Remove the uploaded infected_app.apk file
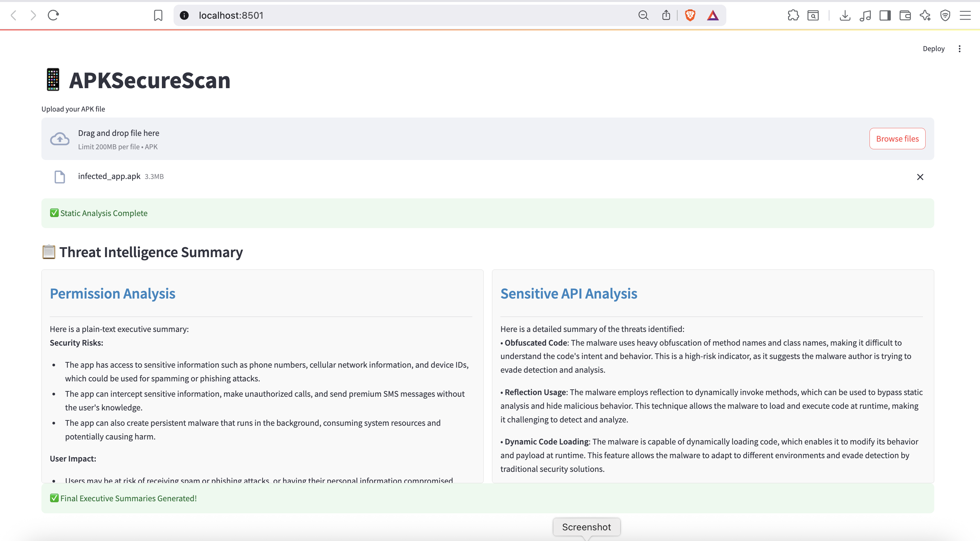Image resolution: width=980 pixels, height=541 pixels. point(920,177)
